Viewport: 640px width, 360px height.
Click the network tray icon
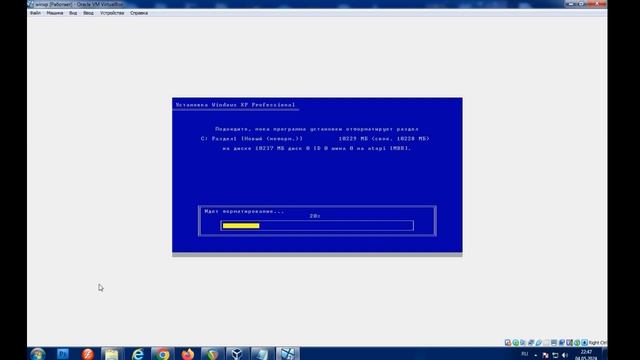[555, 355]
